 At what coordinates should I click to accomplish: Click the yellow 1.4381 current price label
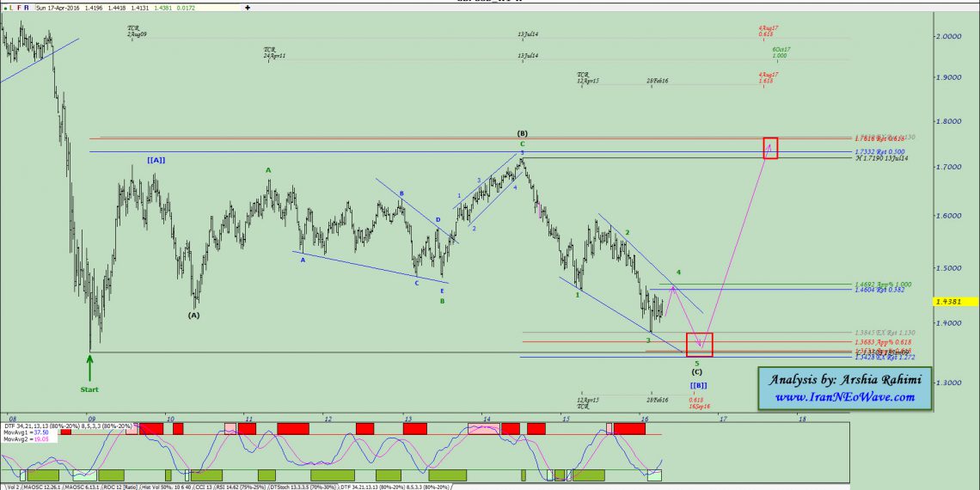(x=953, y=302)
